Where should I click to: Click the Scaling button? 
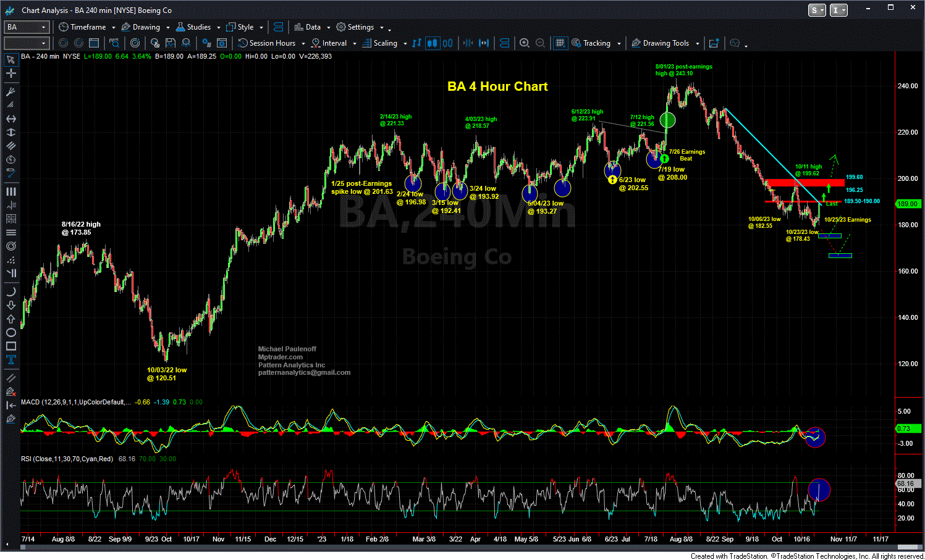380,43
